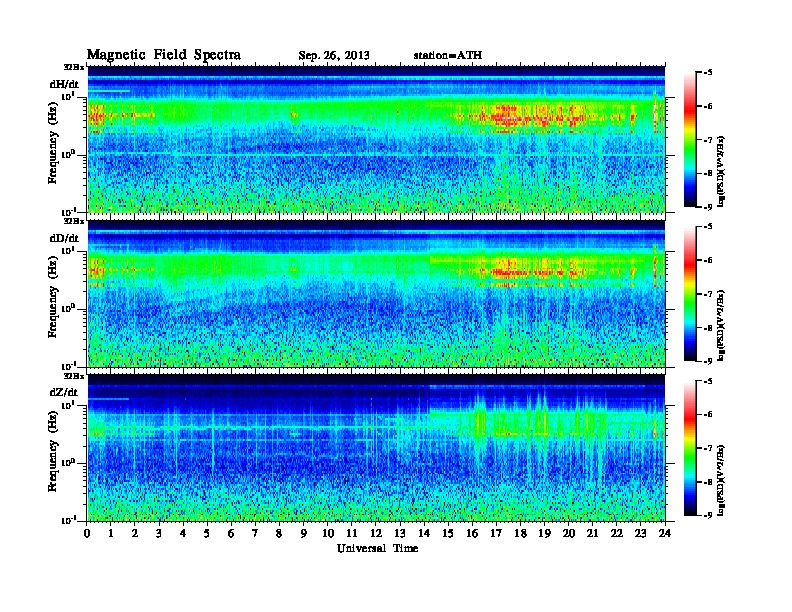This screenshot has height=612, width=792.
Task: Click the "2" hour tick on the time axis
Action: click(x=135, y=533)
